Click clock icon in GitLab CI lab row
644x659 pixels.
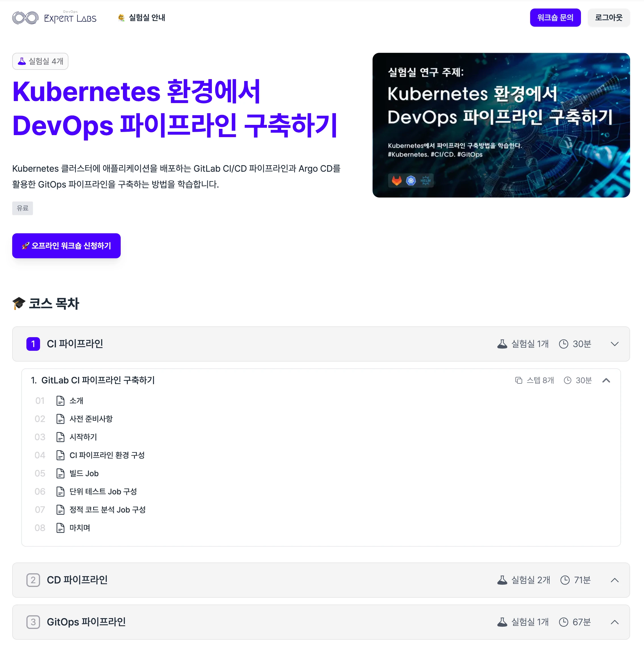(567, 380)
